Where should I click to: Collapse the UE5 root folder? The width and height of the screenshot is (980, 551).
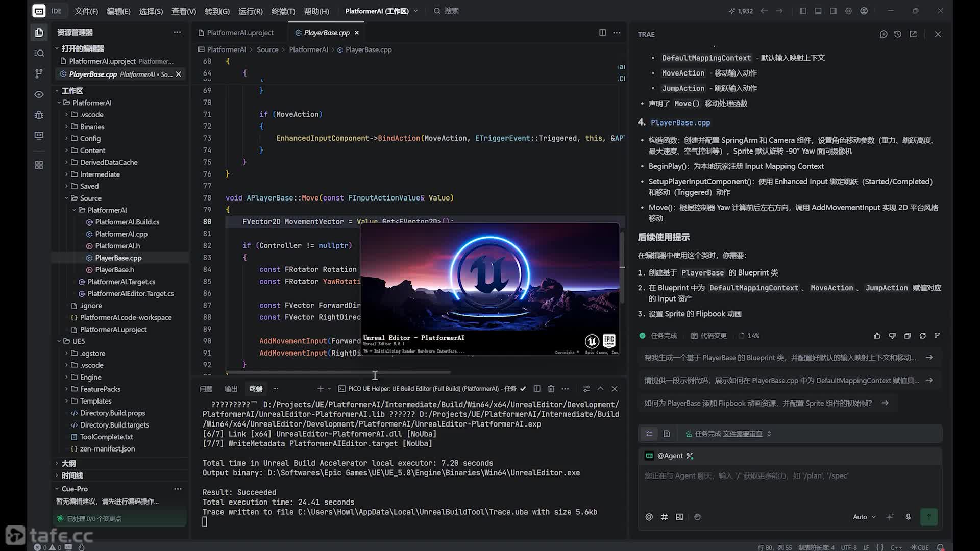(78, 341)
